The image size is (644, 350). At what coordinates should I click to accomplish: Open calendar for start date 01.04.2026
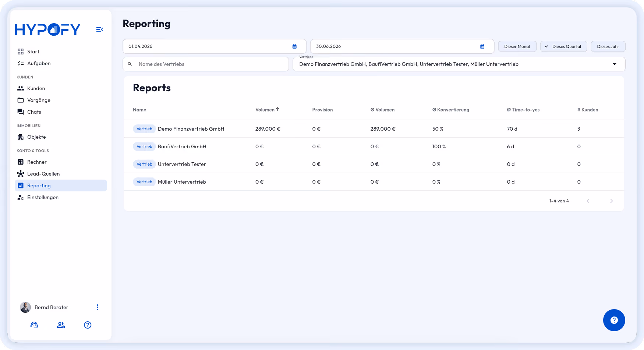(294, 46)
